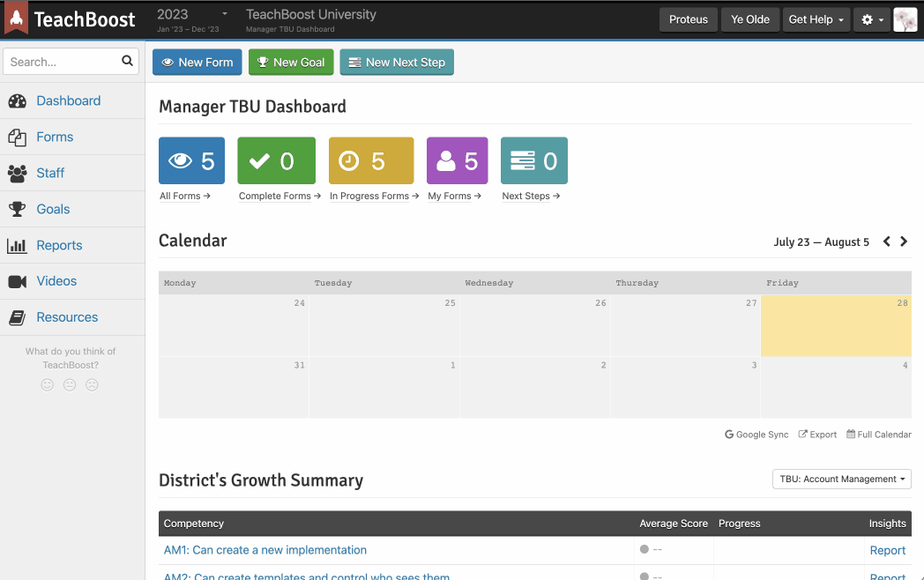
Task: Click the Proteus button
Action: pos(689,19)
